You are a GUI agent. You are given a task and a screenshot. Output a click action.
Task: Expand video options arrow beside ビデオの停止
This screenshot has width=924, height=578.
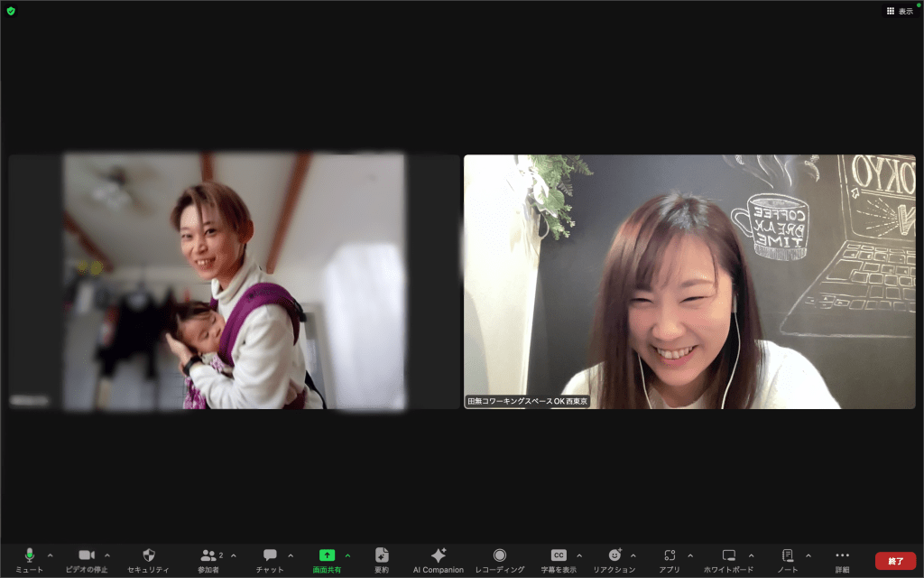point(107,555)
